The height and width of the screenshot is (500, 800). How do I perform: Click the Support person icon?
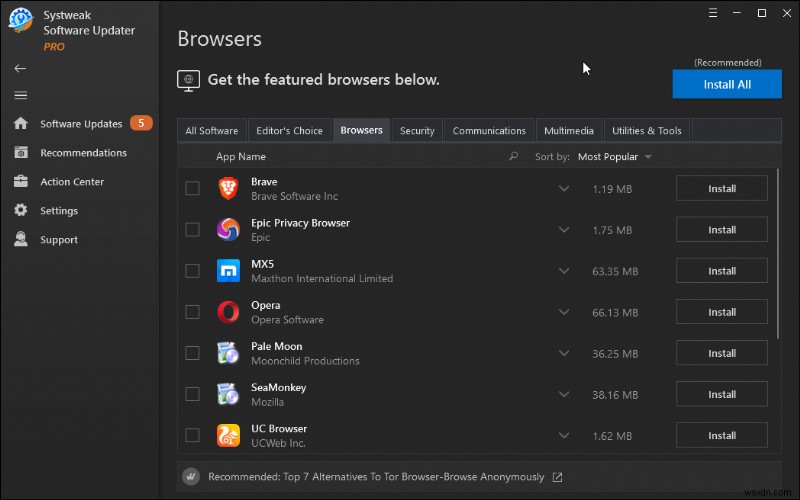(21, 239)
